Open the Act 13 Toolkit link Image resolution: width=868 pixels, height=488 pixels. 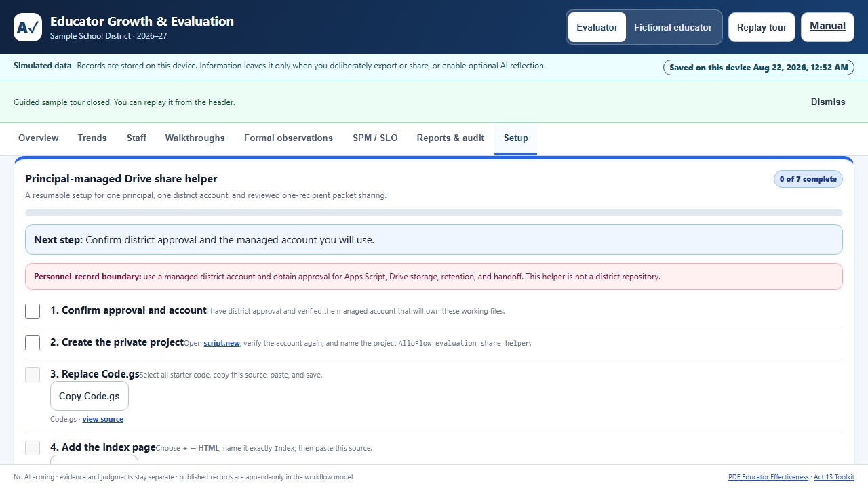[834, 477]
